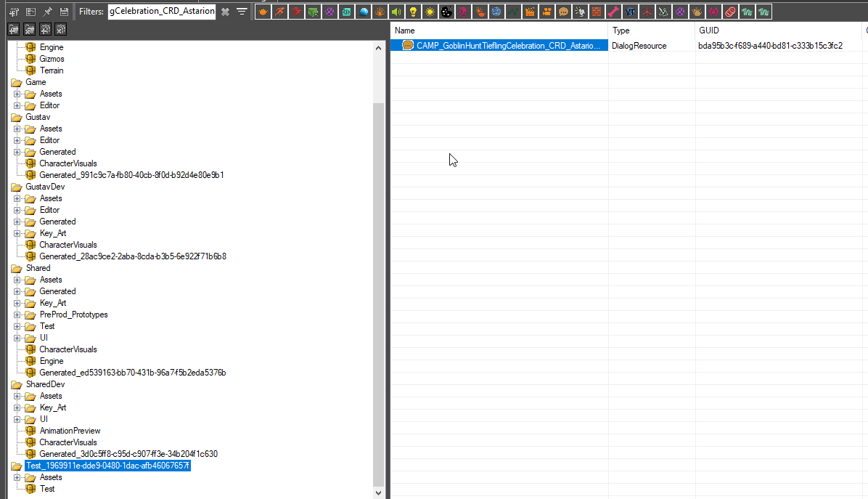Click tree scrollbar up arrow

pos(378,48)
